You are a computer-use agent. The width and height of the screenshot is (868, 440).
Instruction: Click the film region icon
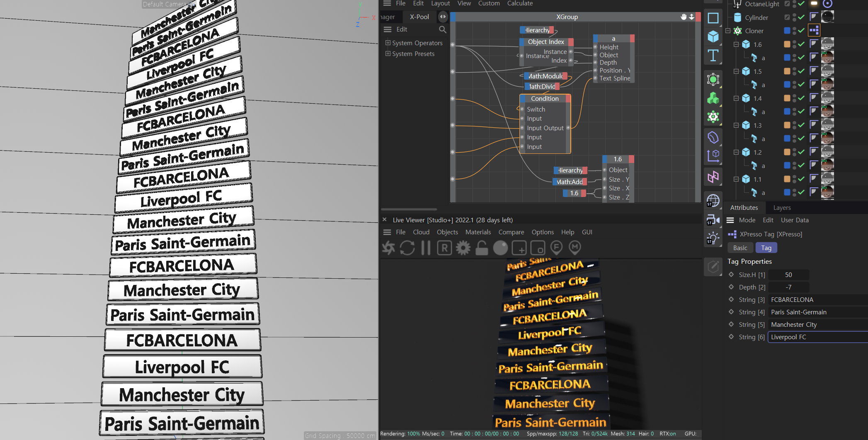[x=538, y=248]
